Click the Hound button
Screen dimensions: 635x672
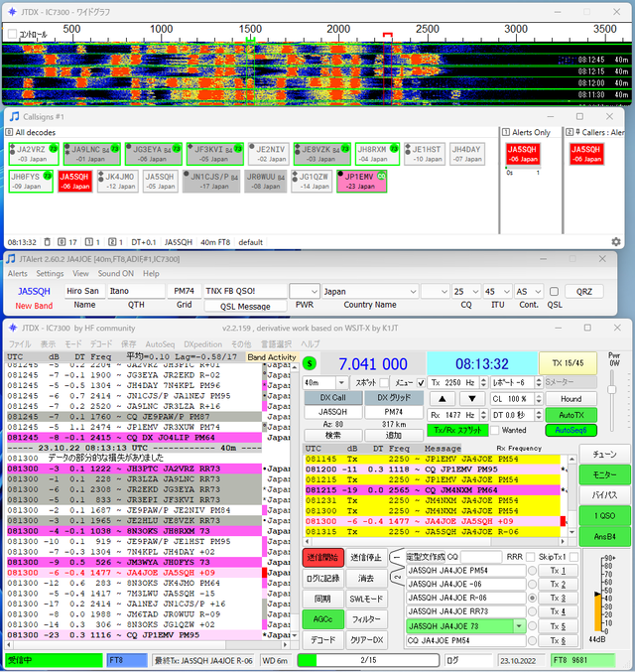click(x=571, y=399)
